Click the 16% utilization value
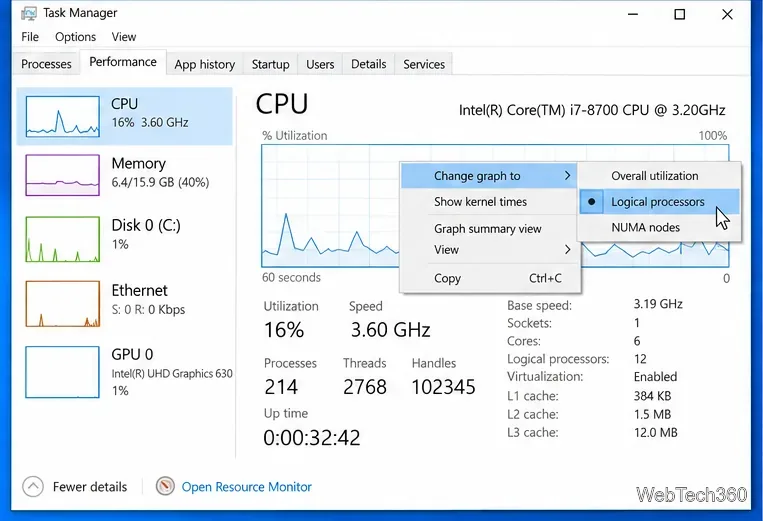The width and height of the screenshot is (763, 521). (x=284, y=330)
